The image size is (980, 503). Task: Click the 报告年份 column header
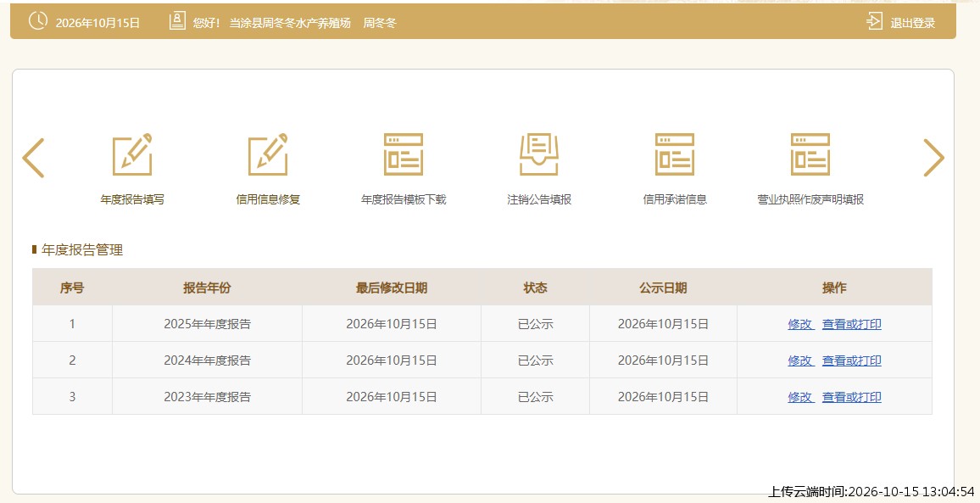click(207, 288)
